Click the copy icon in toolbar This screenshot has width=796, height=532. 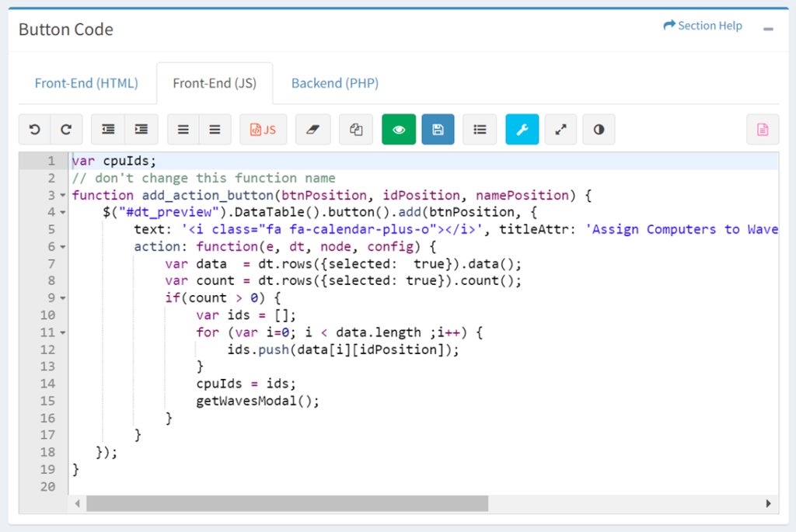[356, 130]
